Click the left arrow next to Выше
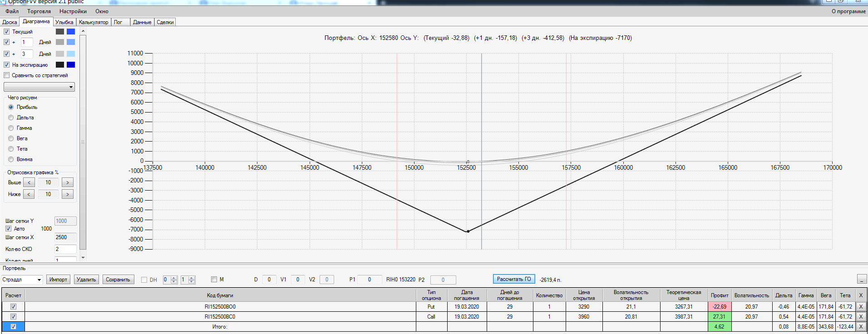868x334 pixels. (x=29, y=182)
